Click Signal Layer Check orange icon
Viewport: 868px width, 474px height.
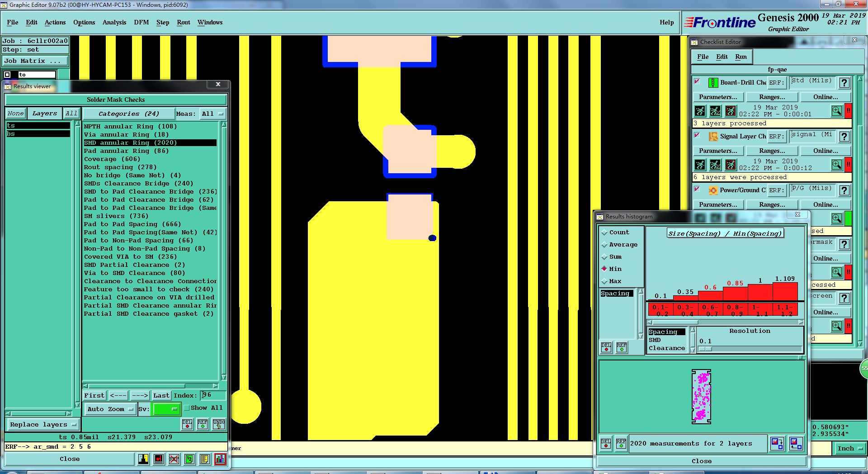pos(713,137)
